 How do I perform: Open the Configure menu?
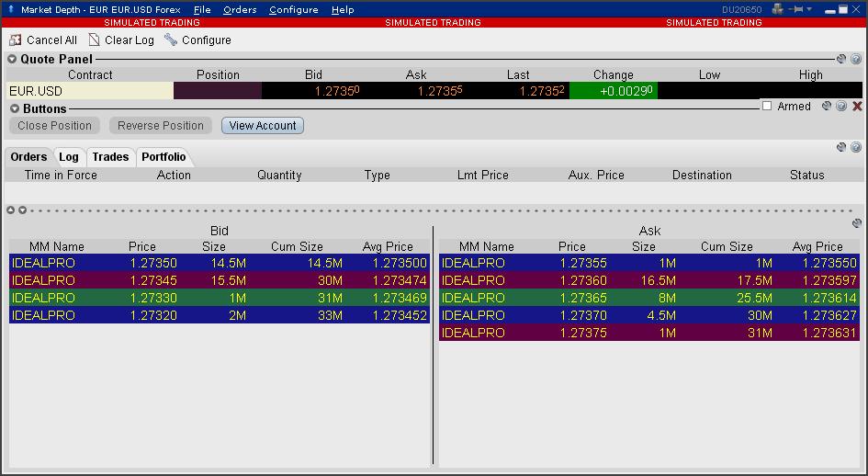click(293, 10)
